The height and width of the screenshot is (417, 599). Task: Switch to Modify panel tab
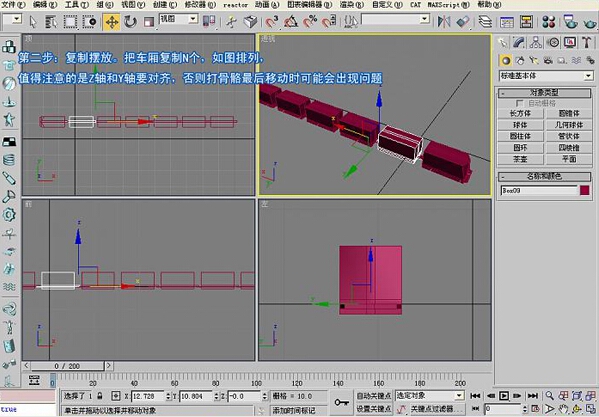(519, 42)
